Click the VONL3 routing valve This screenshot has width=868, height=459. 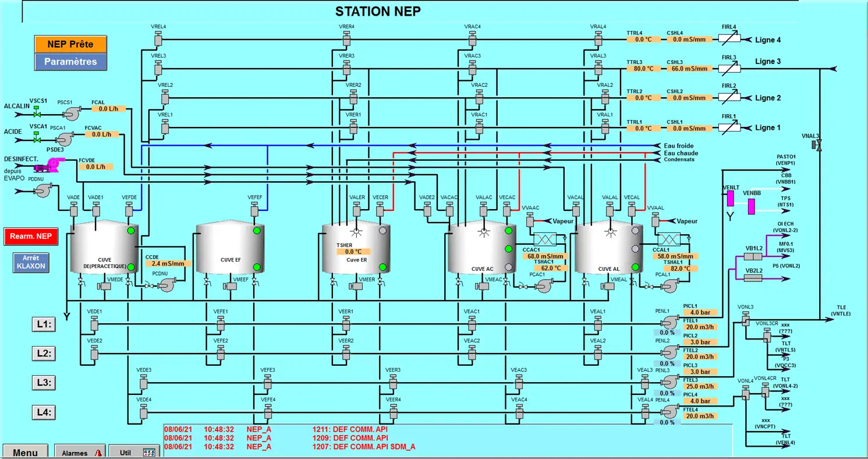pos(745,318)
